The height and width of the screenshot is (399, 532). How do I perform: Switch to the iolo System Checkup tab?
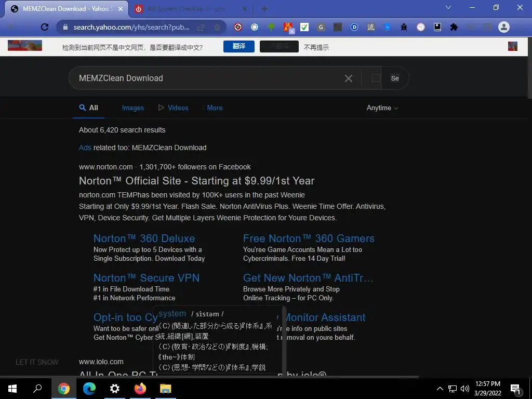coord(191,9)
